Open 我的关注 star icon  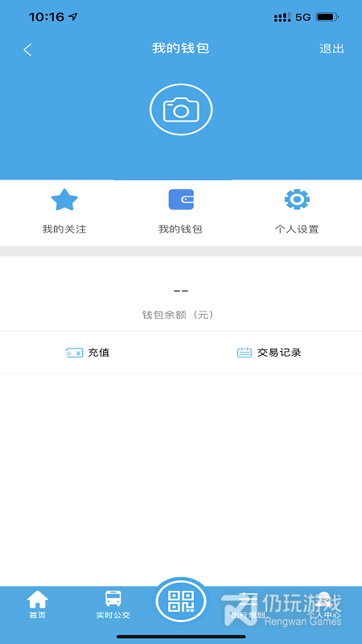pyautogui.click(x=64, y=200)
